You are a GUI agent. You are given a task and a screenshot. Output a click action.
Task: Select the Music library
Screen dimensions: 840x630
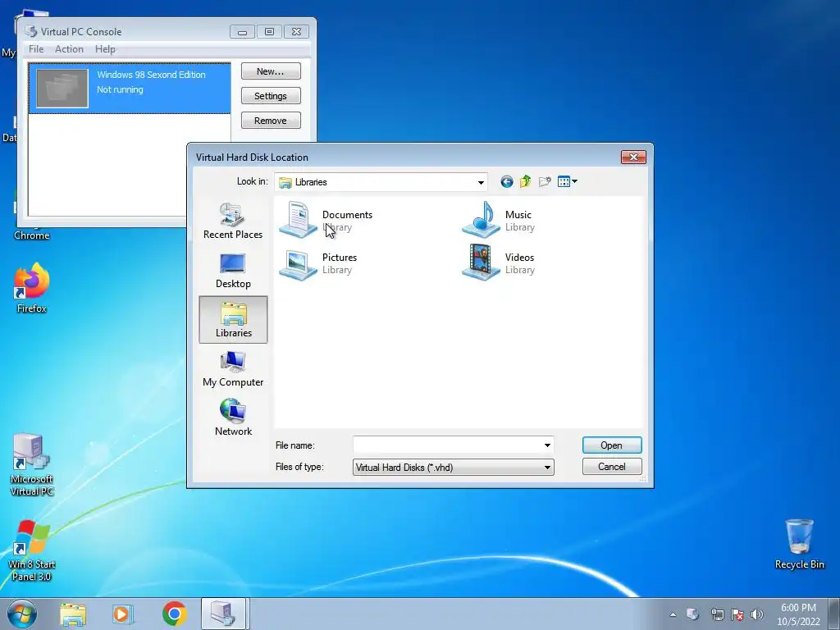(499, 220)
